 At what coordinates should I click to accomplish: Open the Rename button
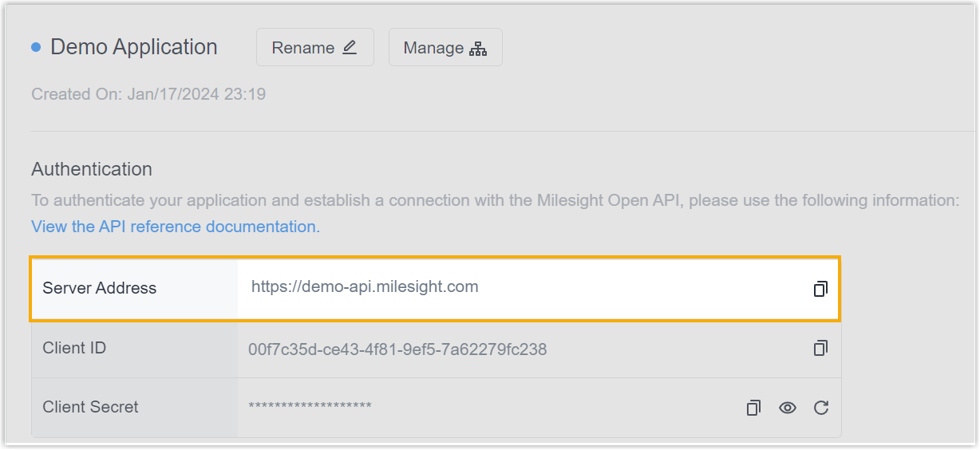click(315, 47)
